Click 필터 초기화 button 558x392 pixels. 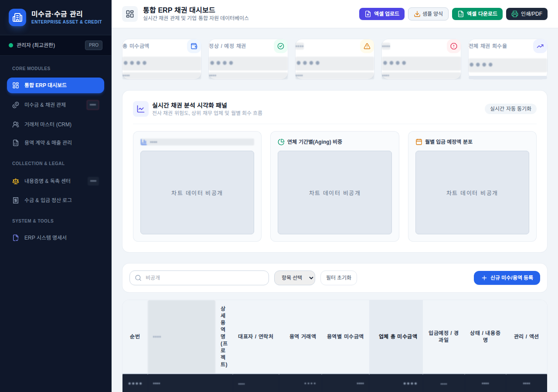(x=339, y=278)
